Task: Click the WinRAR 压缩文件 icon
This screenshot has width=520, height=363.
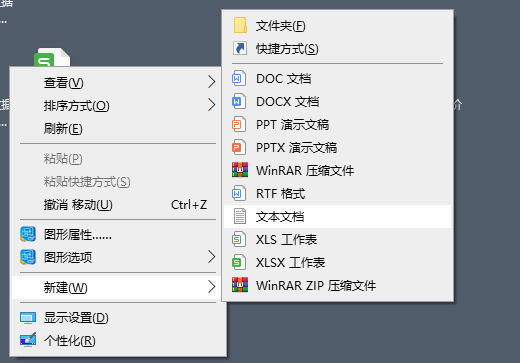Action: click(x=240, y=170)
